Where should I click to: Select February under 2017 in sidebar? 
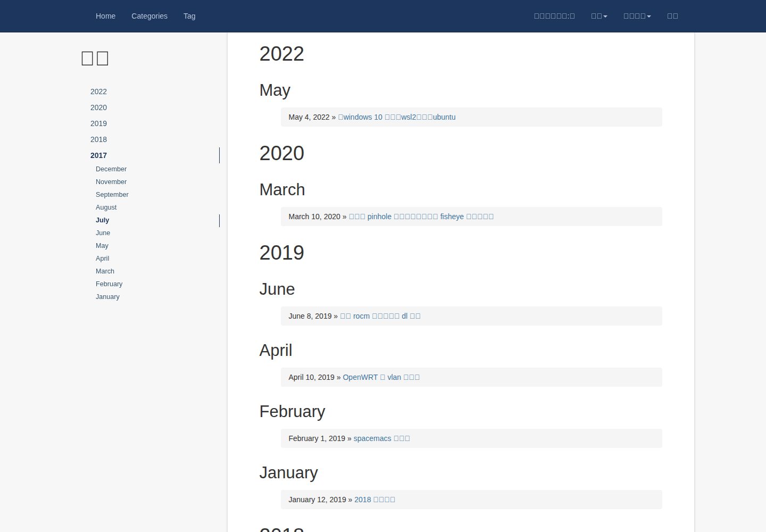click(109, 284)
